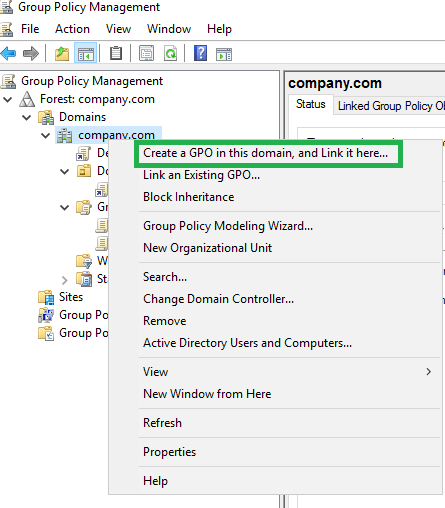This screenshot has width=445, height=508.
Task: Click the Forest triangle icon
Action: tap(27, 99)
